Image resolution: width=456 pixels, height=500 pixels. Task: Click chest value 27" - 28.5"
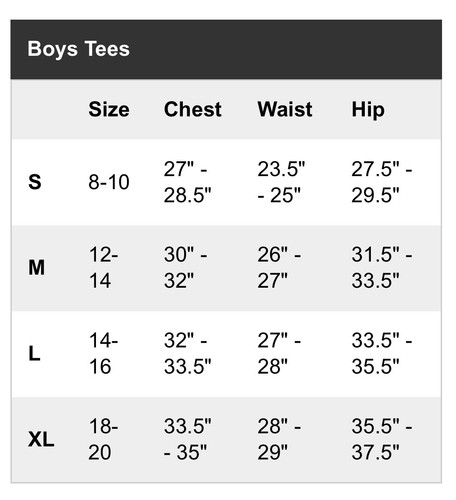[187, 182]
